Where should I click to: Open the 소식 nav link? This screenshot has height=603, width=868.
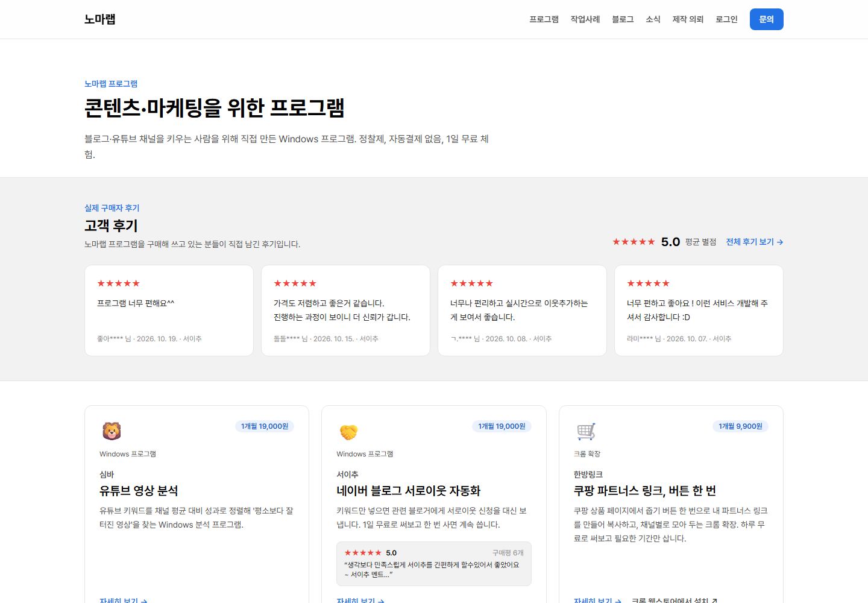653,19
